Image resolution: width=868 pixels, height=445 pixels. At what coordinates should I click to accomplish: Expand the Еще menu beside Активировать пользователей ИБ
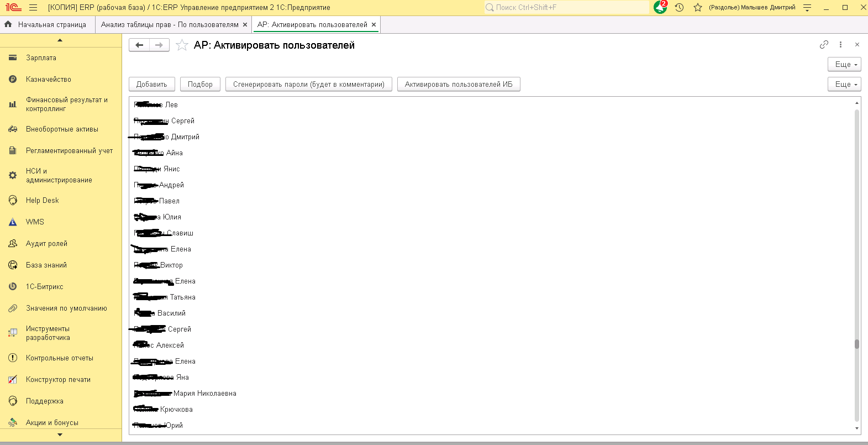(x=844, y=84)
